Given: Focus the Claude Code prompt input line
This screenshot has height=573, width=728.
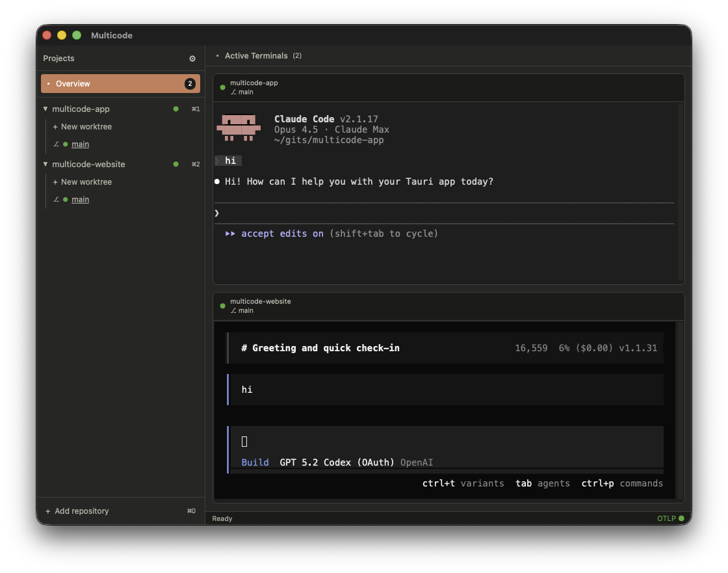Looking at the screenshot, I should 445,213.
